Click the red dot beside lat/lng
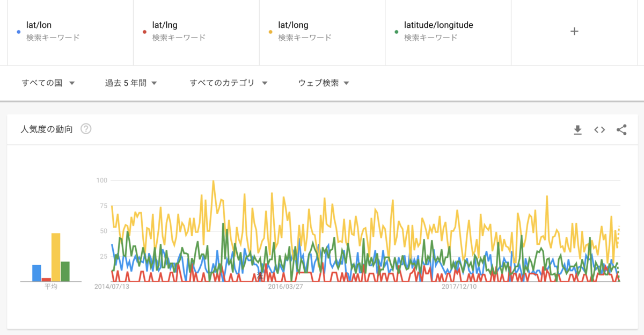 [x=144, y=32]
